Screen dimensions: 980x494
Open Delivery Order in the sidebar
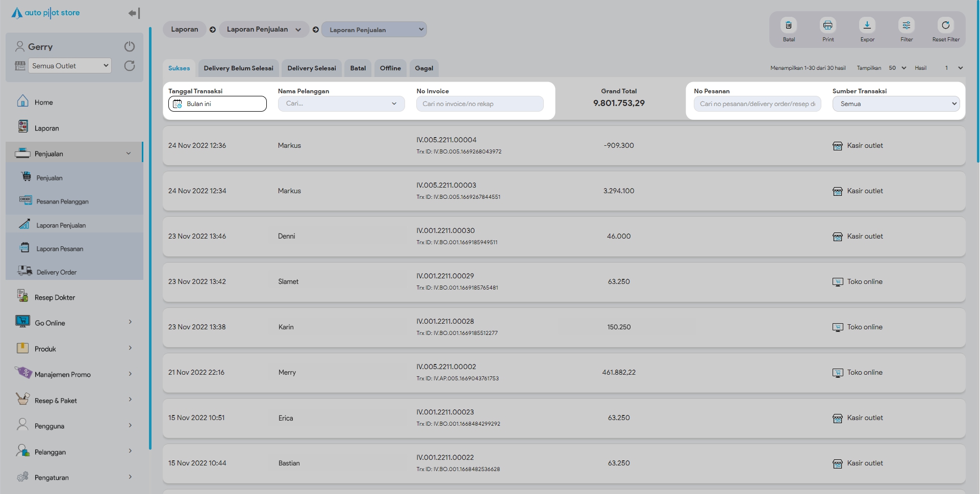(x=57, y=272)
